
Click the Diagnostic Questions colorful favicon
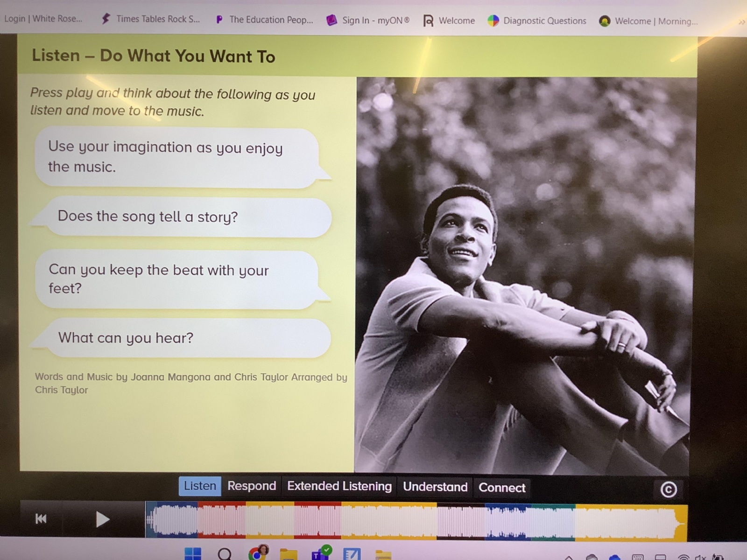pyautogui.click(x=493, y=21)
